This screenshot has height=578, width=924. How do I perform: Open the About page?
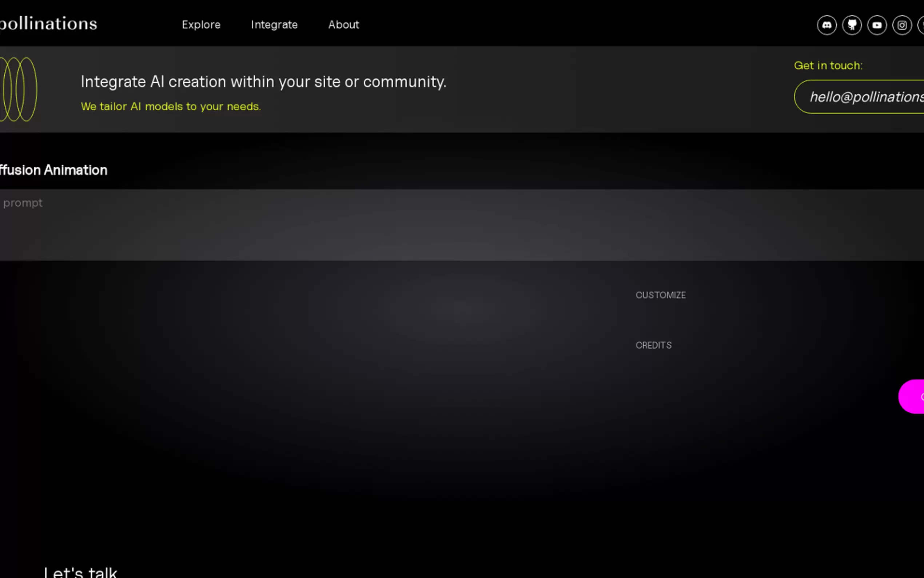click(343, 25)
